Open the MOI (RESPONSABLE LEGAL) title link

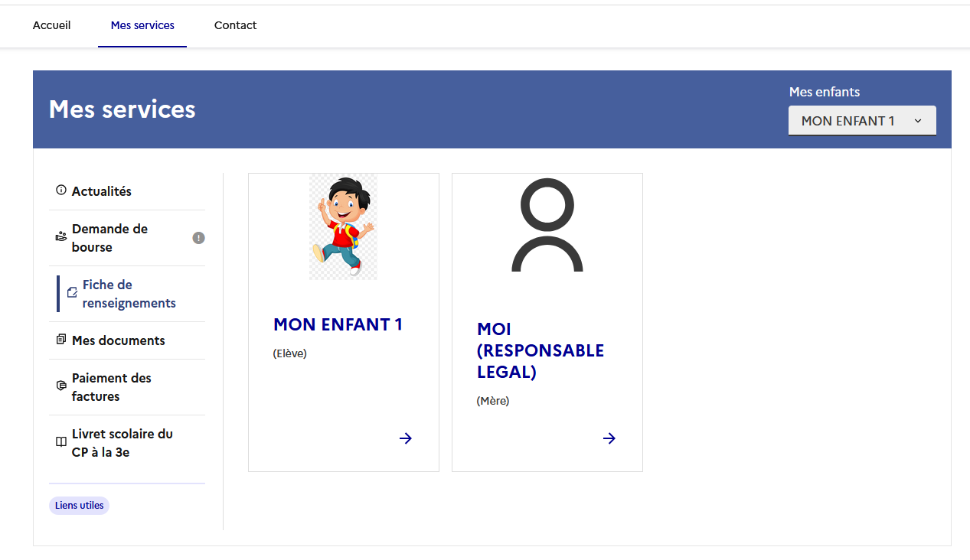tap(540, 350)
